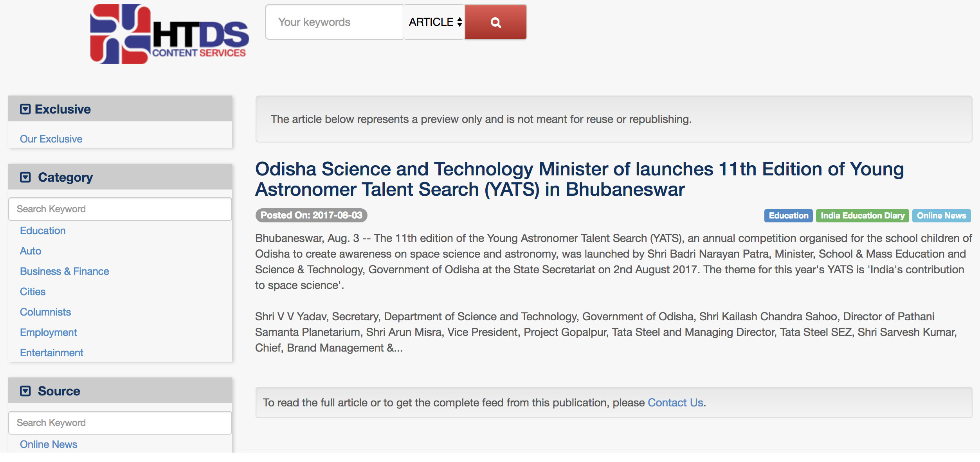Click the green India Education Diary tag
The image size is (980, 462).
click(x=862, y=216)
